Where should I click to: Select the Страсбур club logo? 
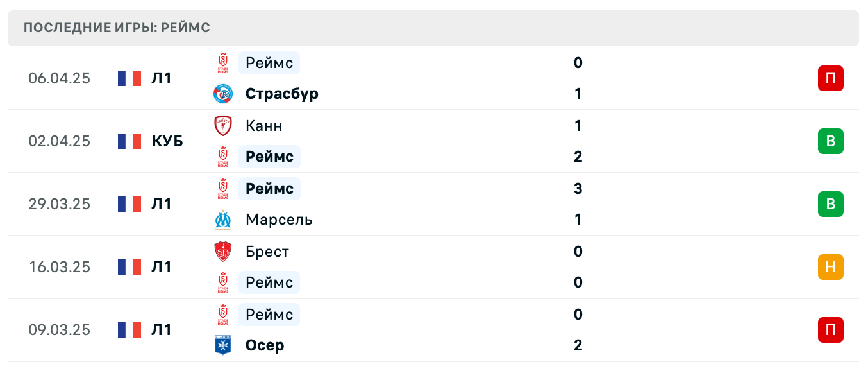click(222, 94)
